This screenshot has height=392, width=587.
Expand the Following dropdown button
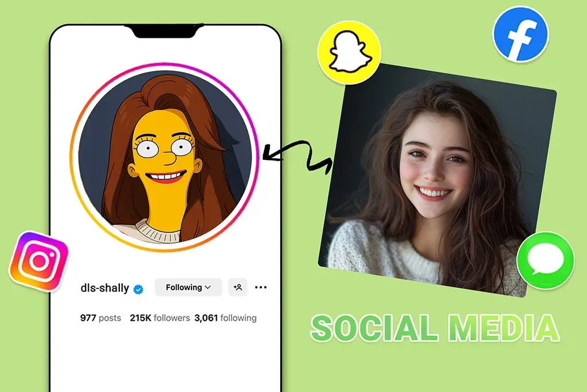pyautogui.click(x=188, y=287)
